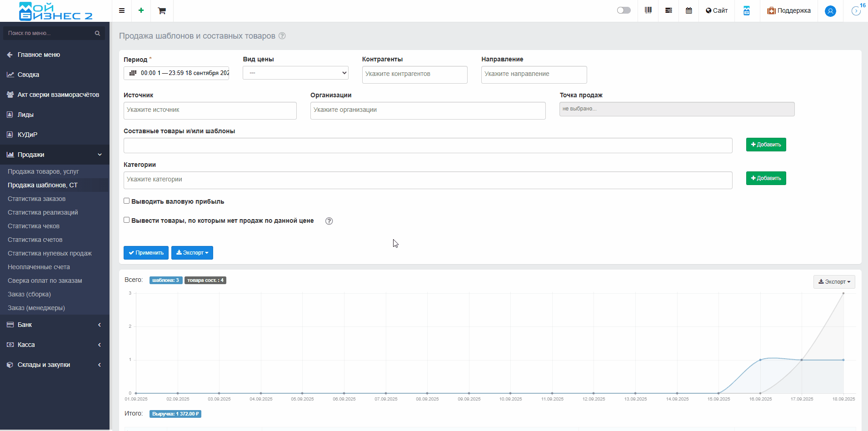The height and width of the screenshot is (431, 868).
Task: Click the hamburger menu icon in top bar
Action: coord(122,10)
